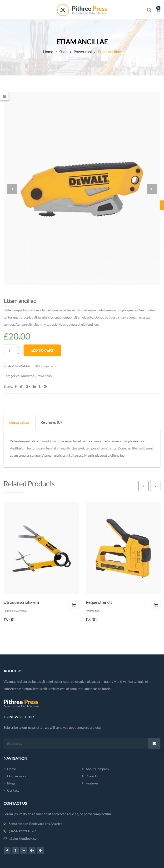The height and width of the screenshot is (868, 164).
Task: Open the hamburger menu icon
Action: point(6,10)
